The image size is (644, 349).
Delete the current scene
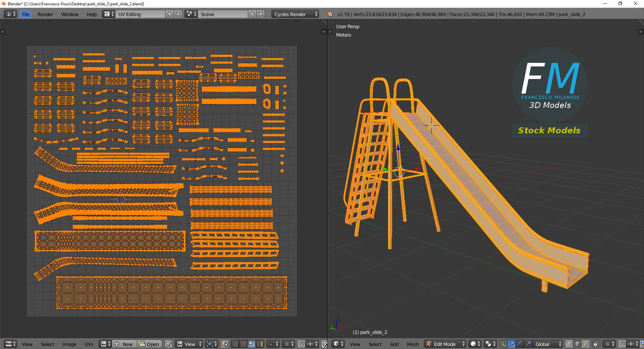click(x=261, y=14)
